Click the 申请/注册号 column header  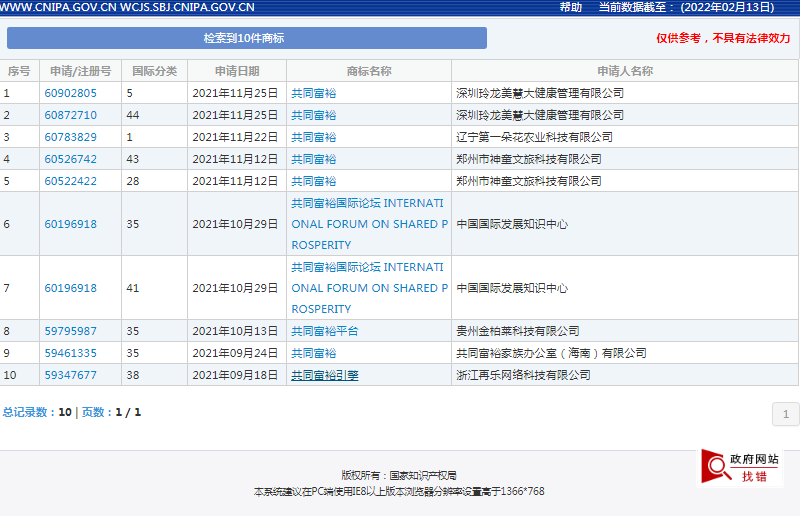coord(81,71)
